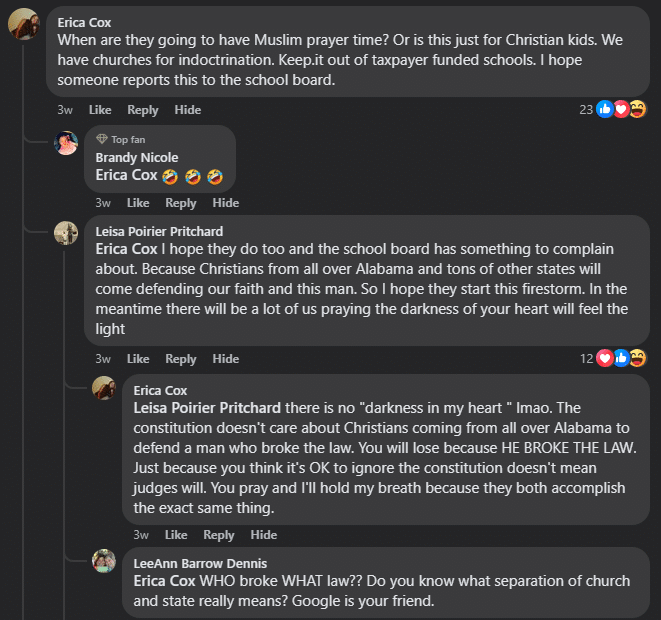Click the 3w timestamp on Leisa's comment
The width and height of the screenshot is (661, 620).
(103, 359)
